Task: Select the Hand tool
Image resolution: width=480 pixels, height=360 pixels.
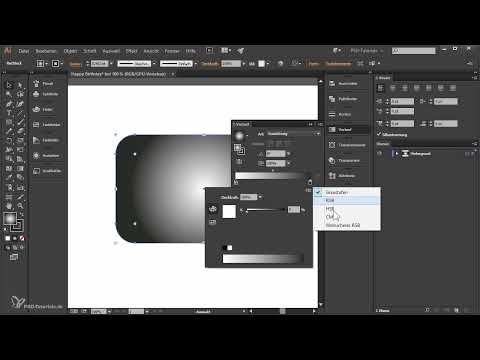Action: point(9,206)
